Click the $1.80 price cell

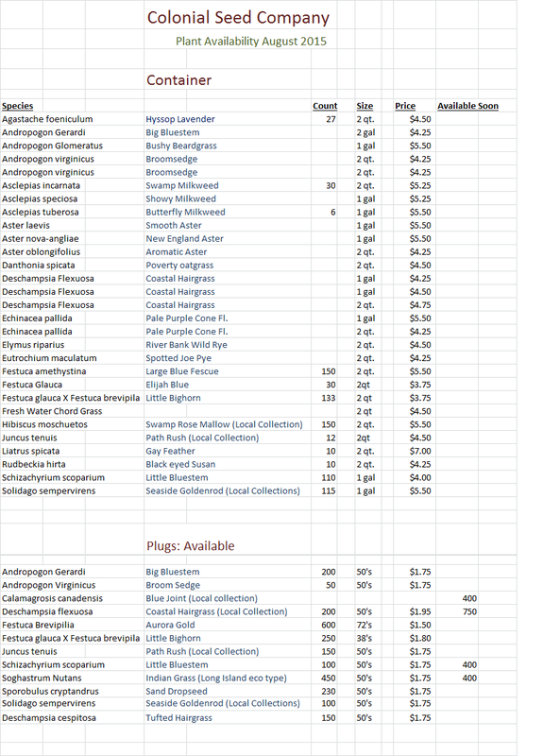click(x=420, y=638)
